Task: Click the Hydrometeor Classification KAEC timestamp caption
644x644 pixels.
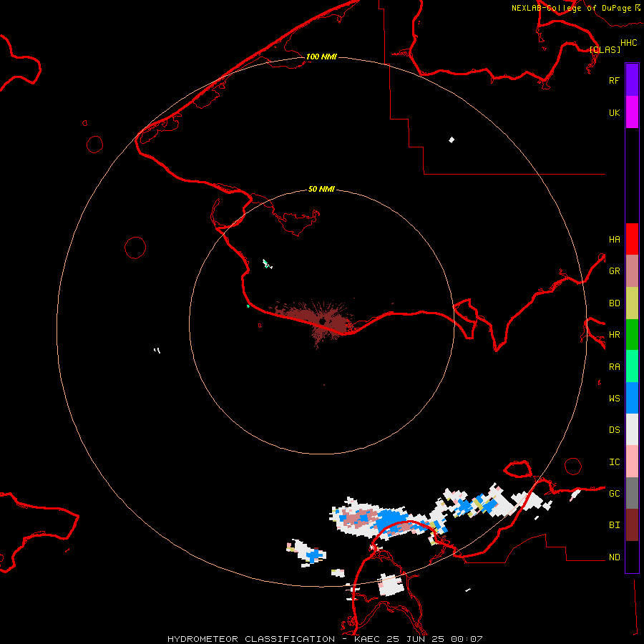Action: coord(325,639)
